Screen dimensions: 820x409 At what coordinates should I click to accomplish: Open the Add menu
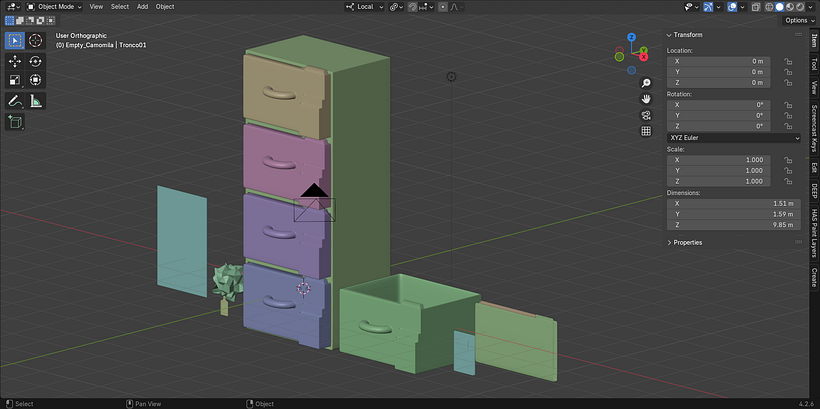pyautogui.click(x=142, y=7)
